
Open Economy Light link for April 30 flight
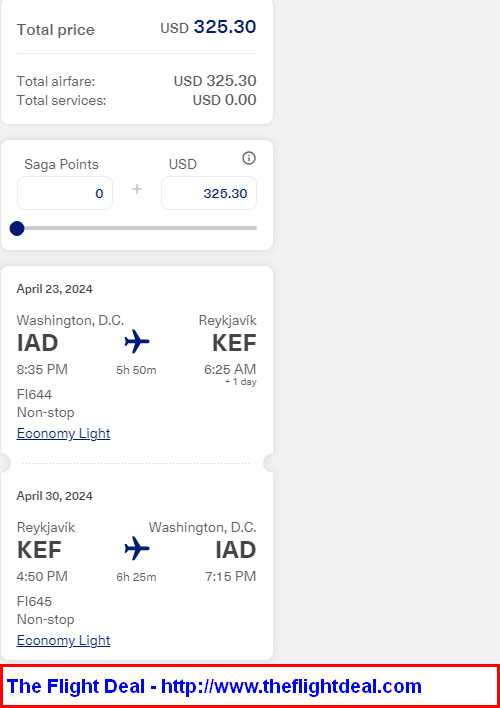click(x=63, y=640)
